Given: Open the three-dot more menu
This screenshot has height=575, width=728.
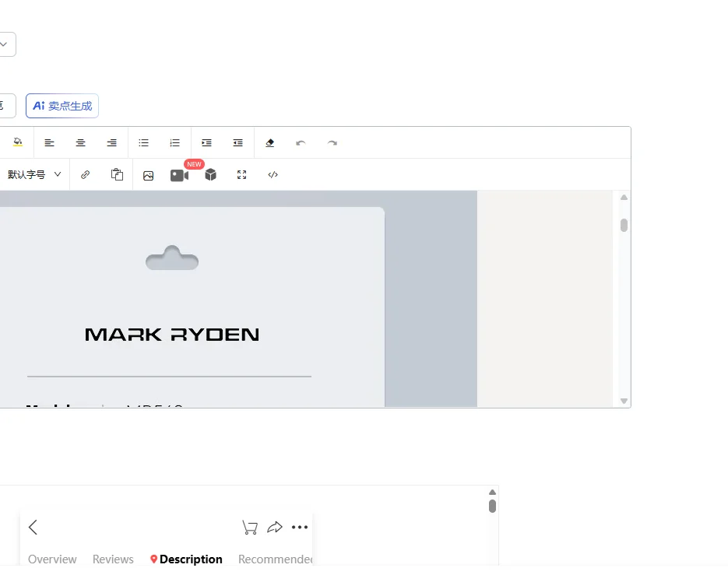Looking at the screenshot, I should point(300,528).
